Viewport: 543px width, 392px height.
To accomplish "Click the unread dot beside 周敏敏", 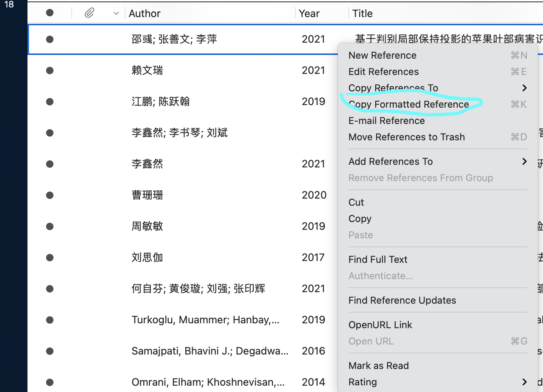I will pos(49,226).
